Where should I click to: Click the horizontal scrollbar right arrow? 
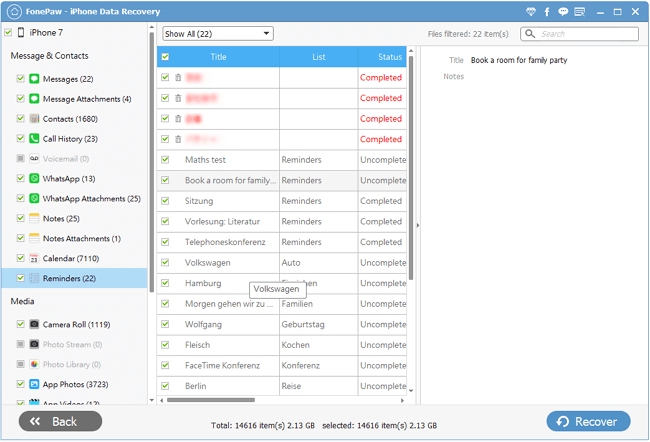coord(402,401)
